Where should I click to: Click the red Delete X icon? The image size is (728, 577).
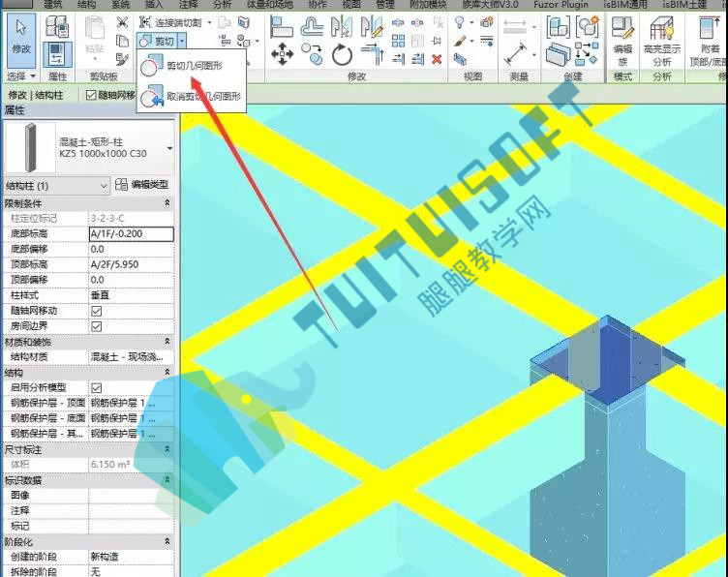click(x=437, y=59)
